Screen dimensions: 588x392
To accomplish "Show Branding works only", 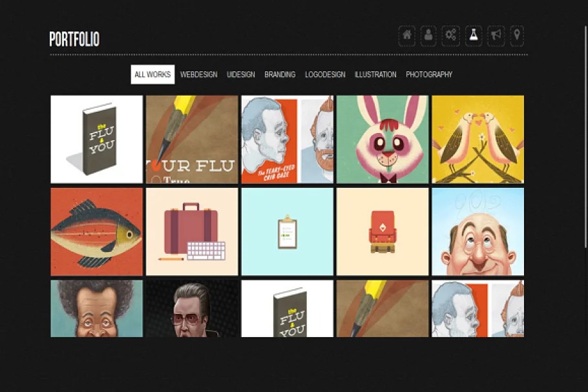I will click(x=280, y=74).
